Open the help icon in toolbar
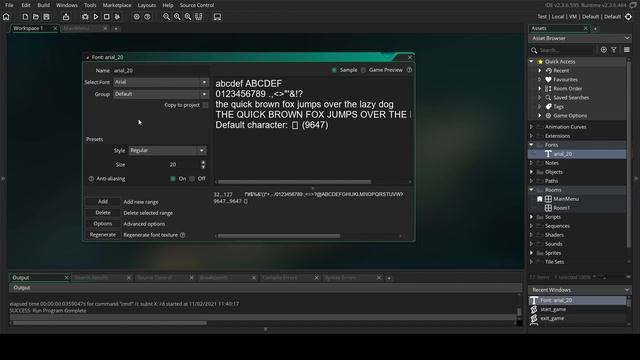Screen dimensions: 640x360 [147, 17]
